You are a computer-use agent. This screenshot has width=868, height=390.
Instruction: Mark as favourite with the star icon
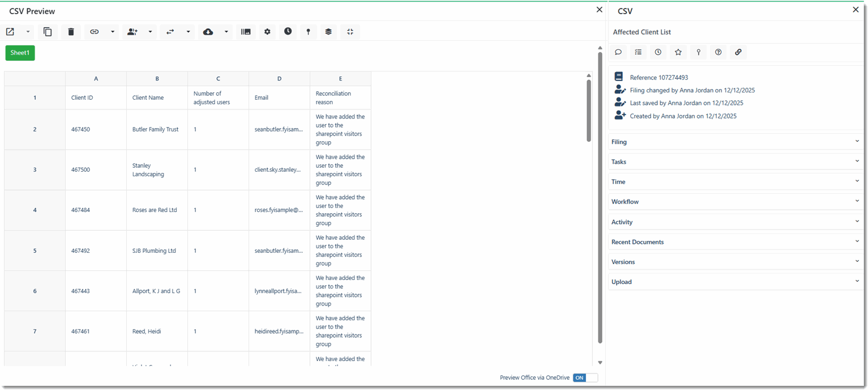point(678,52)
